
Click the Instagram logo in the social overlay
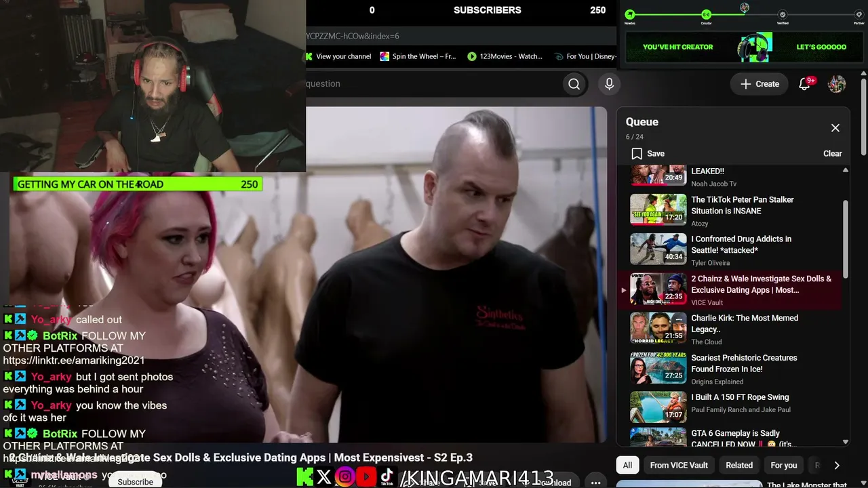click(x=345, y=477)
